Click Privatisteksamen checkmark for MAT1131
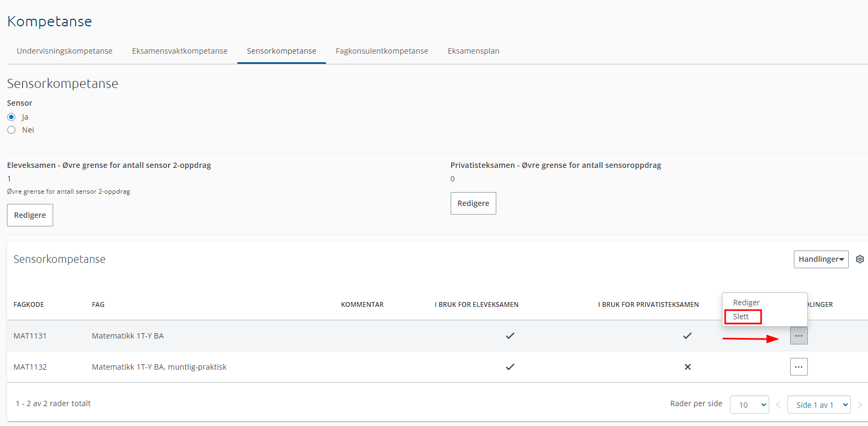This screenshot has height=426, width=868. coord(688,336)
